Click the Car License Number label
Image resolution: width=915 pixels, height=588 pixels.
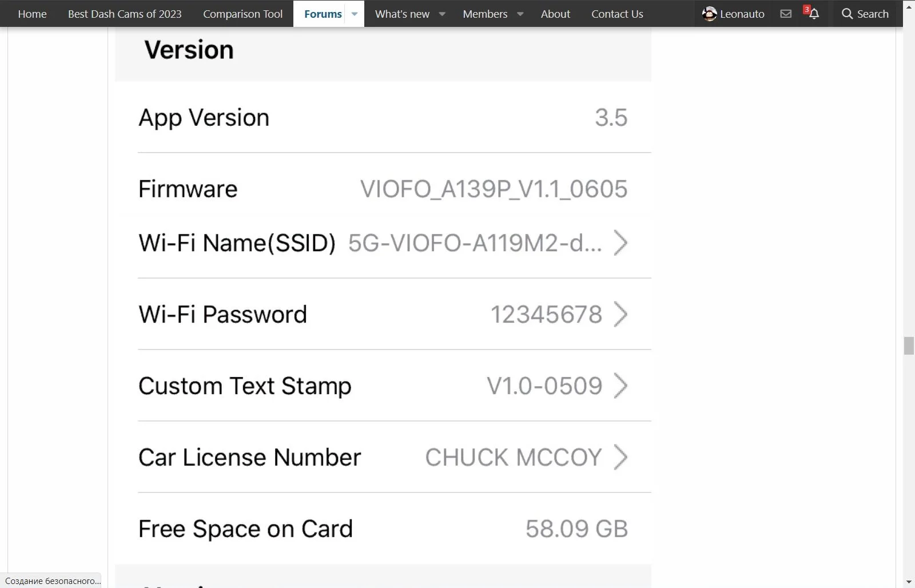tap(249, 457)
